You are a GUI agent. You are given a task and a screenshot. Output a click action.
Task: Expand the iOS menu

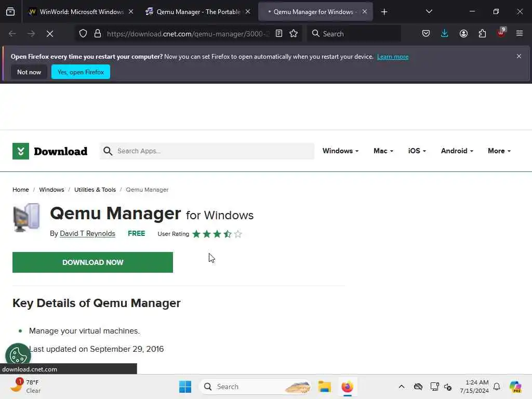click(417, 151)
